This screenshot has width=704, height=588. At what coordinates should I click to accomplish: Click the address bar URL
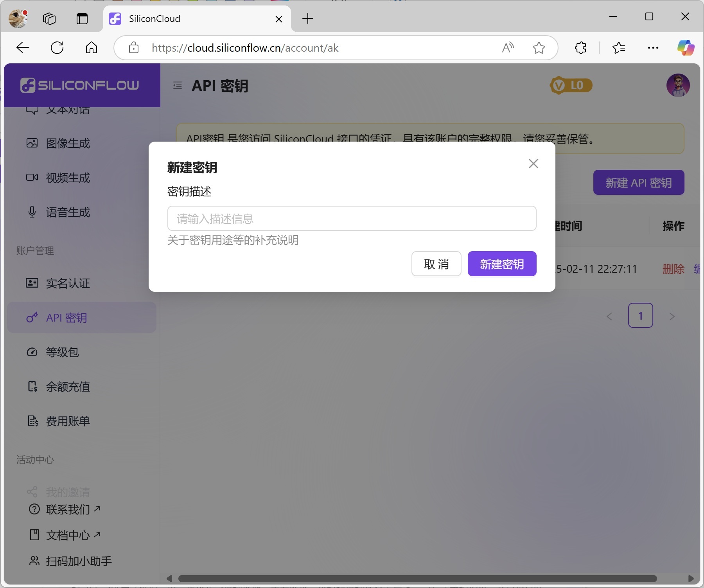click(245, 48)
